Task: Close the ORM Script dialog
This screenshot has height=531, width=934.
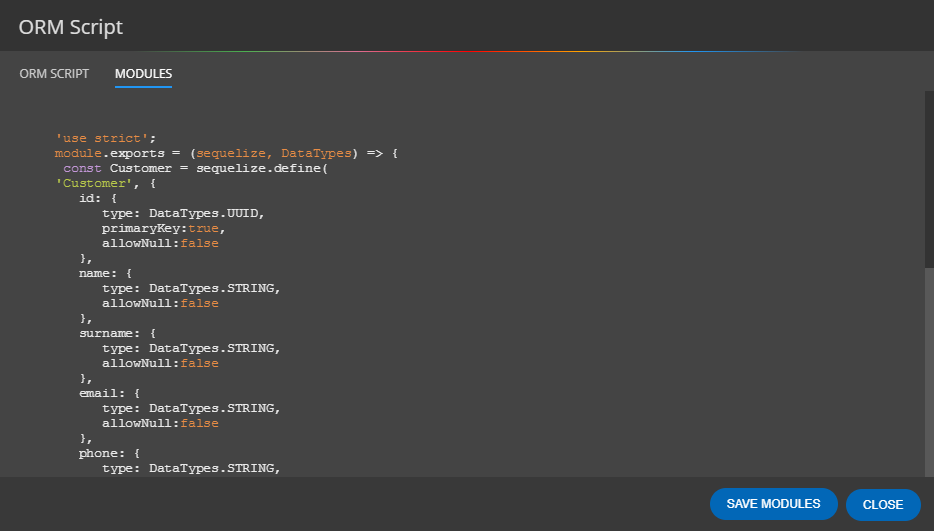Action: (882, 504)
